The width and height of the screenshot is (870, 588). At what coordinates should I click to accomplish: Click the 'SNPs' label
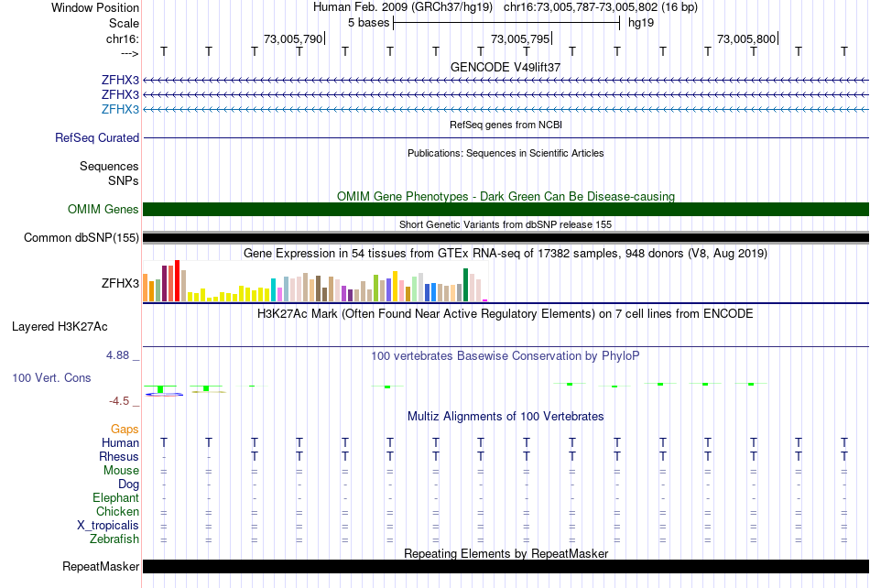pyautogui.click(x=124, y=180)
